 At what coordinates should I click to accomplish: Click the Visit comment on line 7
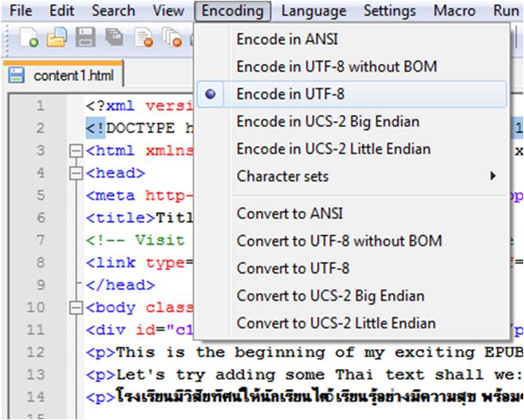click(136, 241)
